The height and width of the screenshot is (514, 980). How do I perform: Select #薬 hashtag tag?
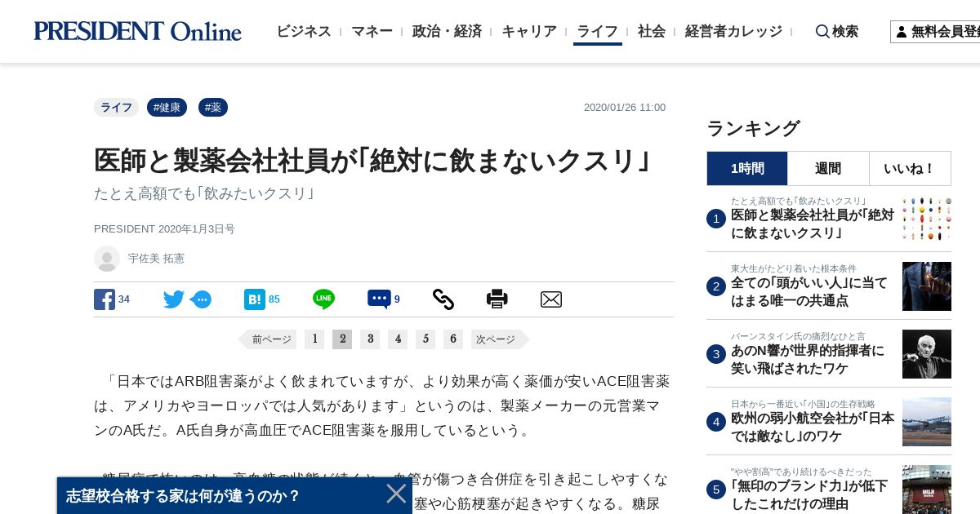click(213, 108)
